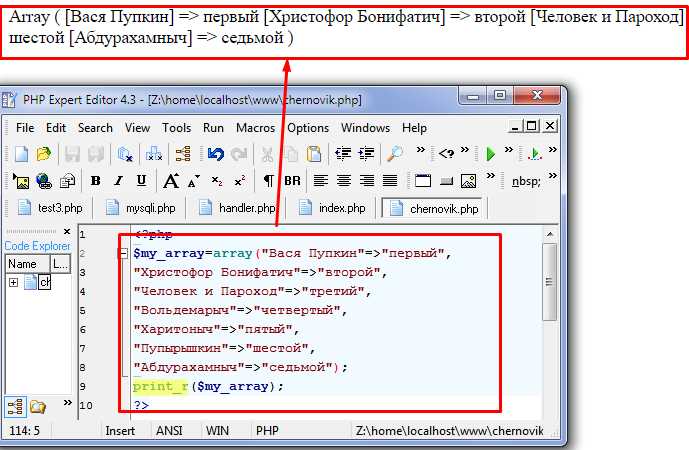This screenshot has width=689, height=450.
Task: Close the current file with the page-X icon
Action: [125, 154]
